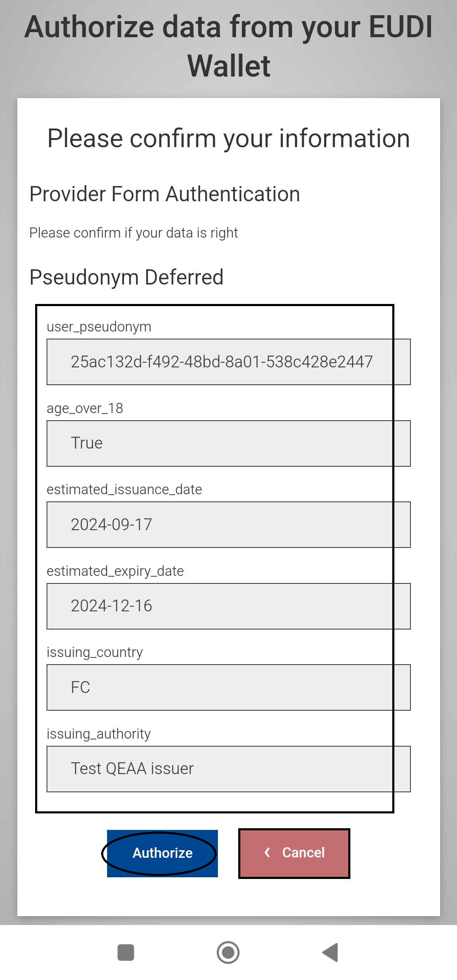Click the estimated_expiry_date field

tap(228, 606)
